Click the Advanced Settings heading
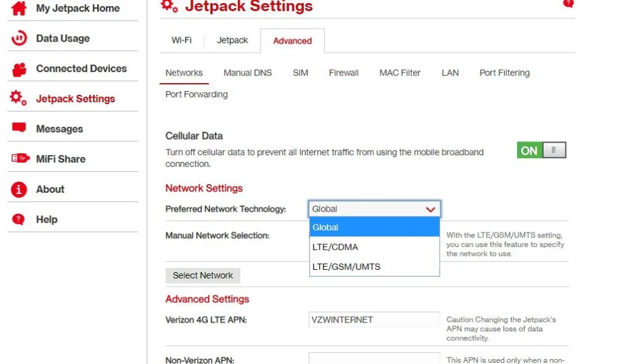This screenshot has width=620, height=364. tap(207, 299)
